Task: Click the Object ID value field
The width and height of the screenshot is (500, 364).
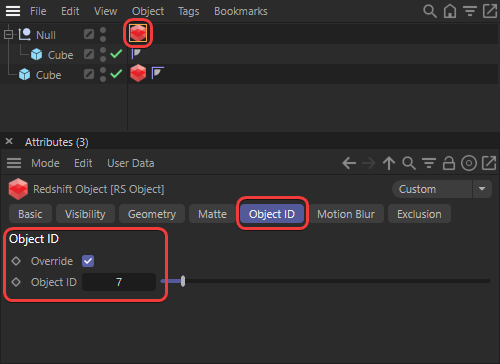Action: coord(119,282)
